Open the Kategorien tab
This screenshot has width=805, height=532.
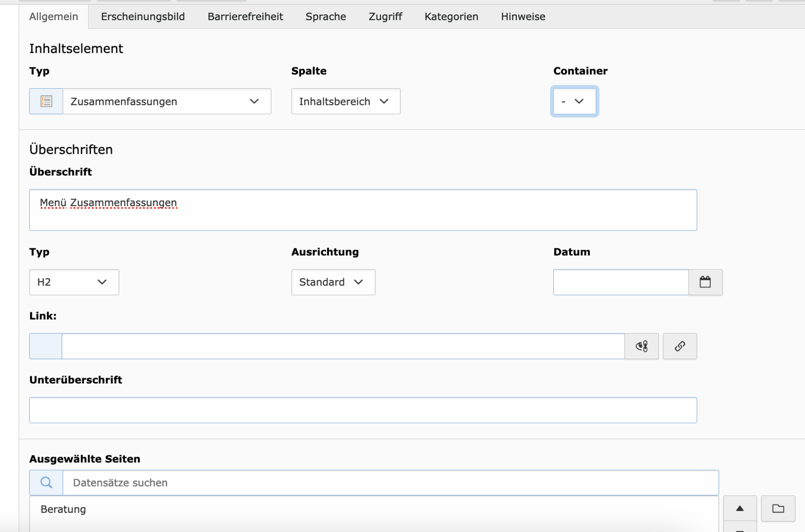point(451,17)
